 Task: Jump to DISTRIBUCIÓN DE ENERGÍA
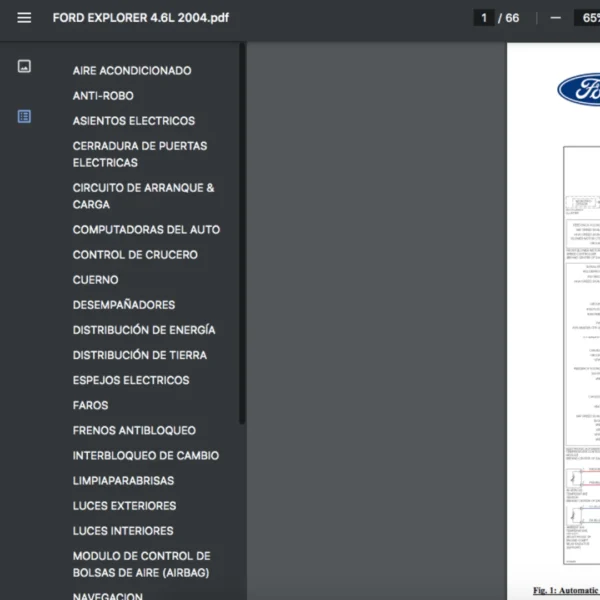pyautogui.click(x=144, y=330)
